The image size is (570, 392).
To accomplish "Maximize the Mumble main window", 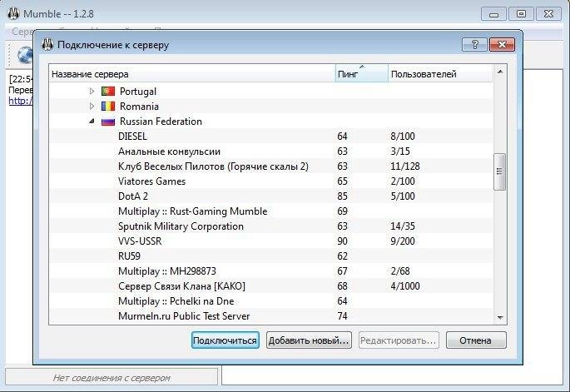I will coord(521,14).
